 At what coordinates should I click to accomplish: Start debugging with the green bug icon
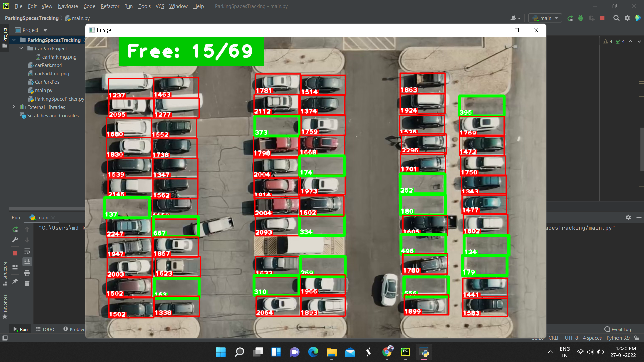pyautogui.click(x=581, y=18)
